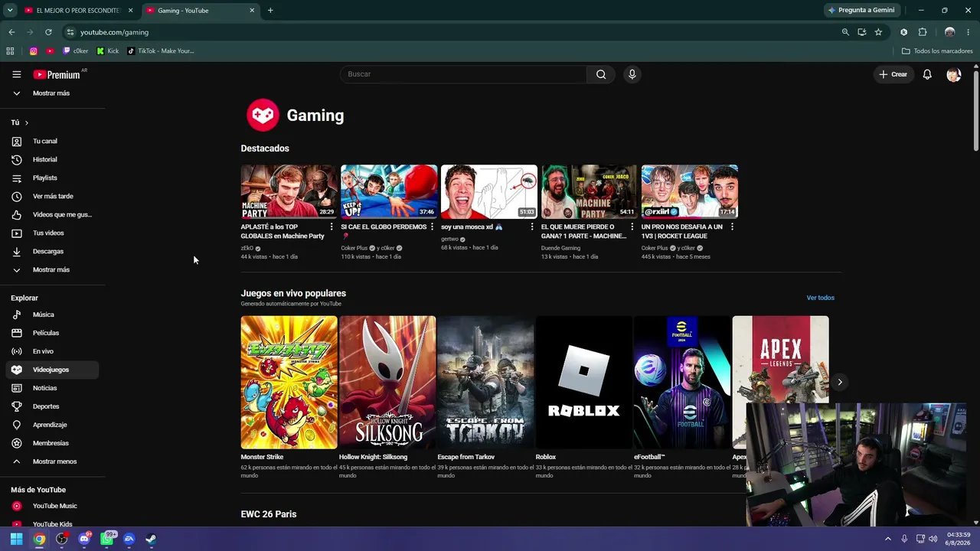Open the YouTube account avatar menu
The image size is (980, 551).
tap(953, 74)
